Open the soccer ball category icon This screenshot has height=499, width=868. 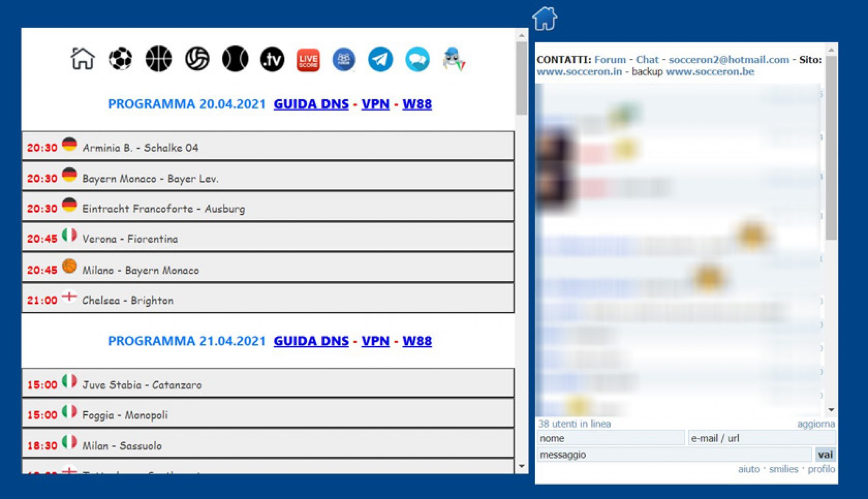120,59
